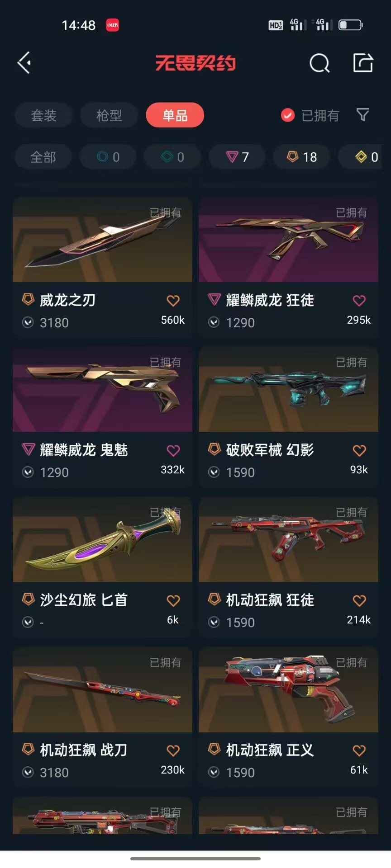
Task: Open 威龙之刃 knife skin image
Action: coord(102,240)
